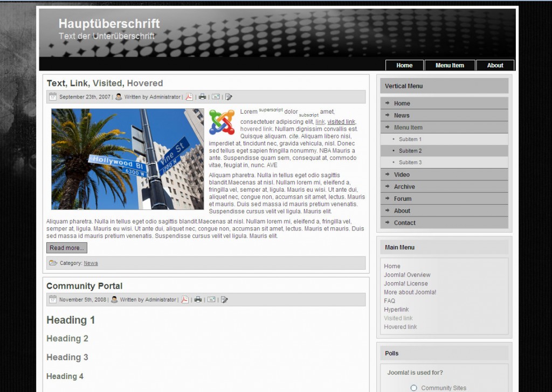Viewport: 552px width, 392px height.
Task: Select the Community Sites poll option
Action: (414, 388)
